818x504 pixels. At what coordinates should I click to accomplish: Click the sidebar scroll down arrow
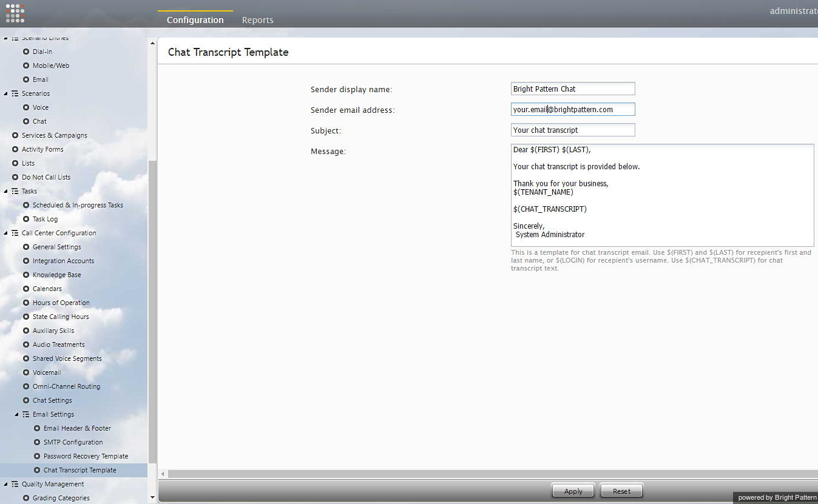[152, 498]
